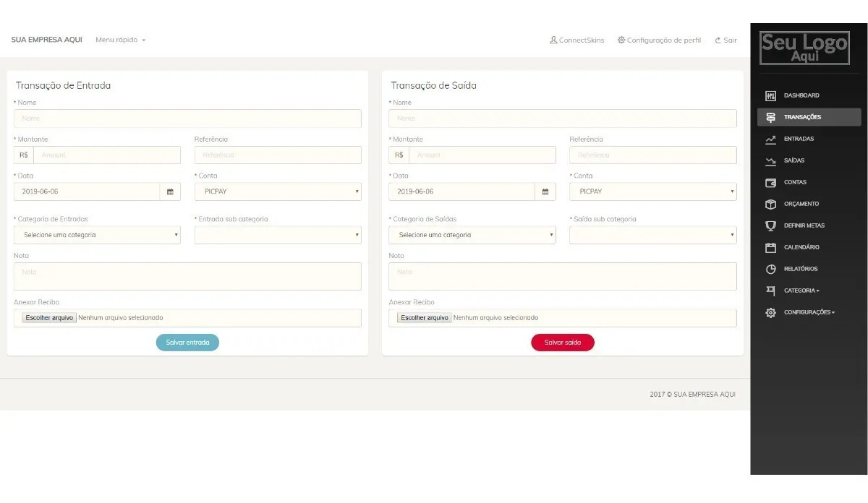The width and height of the screenshot is (868, 503).
Task: Click the red Salvar saída button
Action: click(x=563, y=343)
